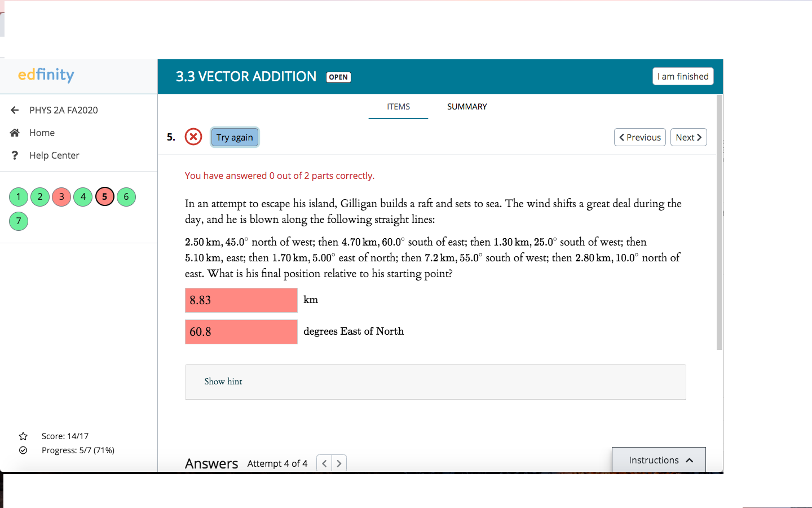Switch to the Summary tab
The image size is (812, 508).
(x=467, y=107)
